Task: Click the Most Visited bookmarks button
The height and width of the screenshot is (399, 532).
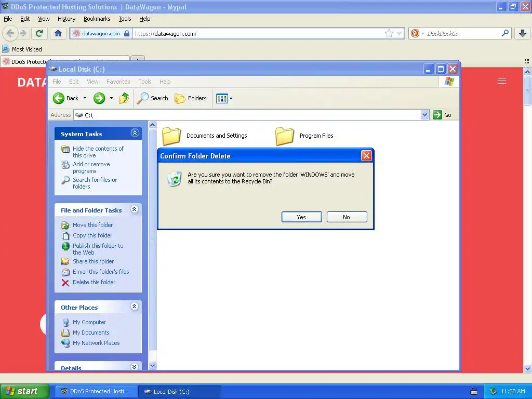Action: (22, 49)
